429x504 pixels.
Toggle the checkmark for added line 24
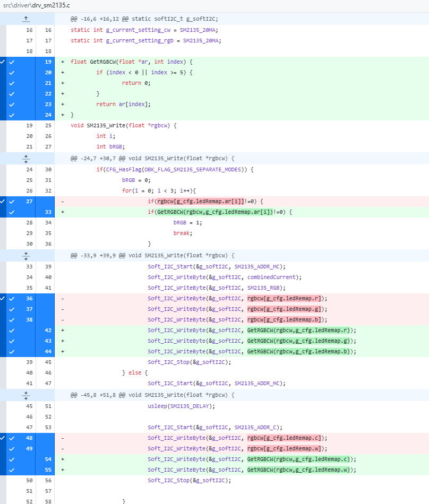point(12,115)
